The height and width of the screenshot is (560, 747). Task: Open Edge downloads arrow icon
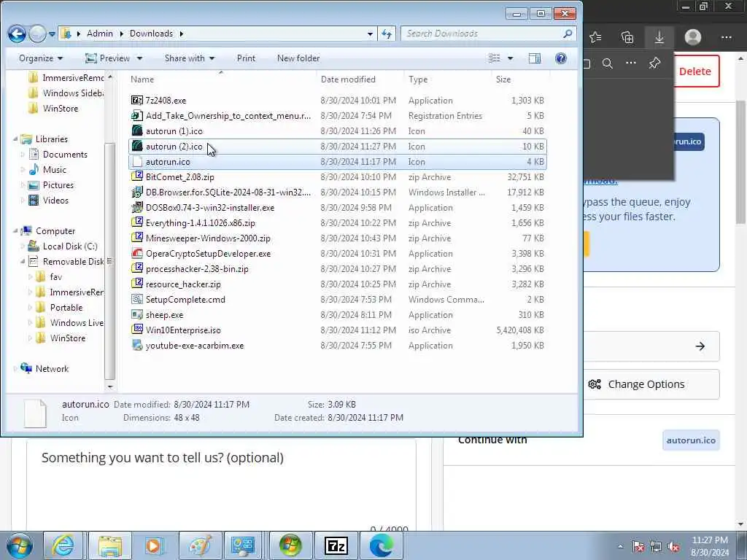(659, 37)
